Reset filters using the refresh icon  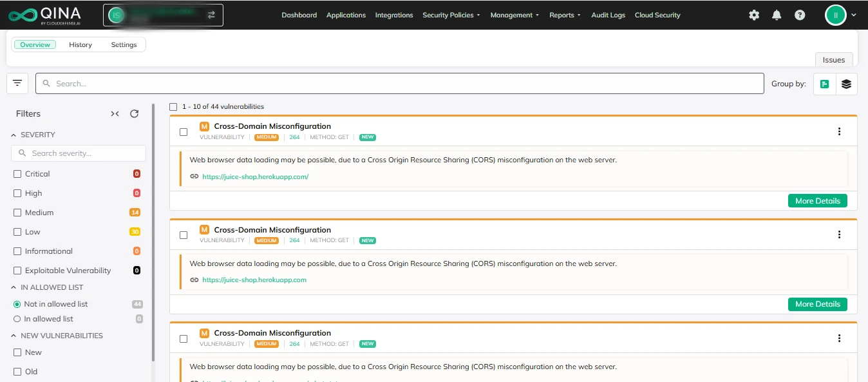(134, 113)
